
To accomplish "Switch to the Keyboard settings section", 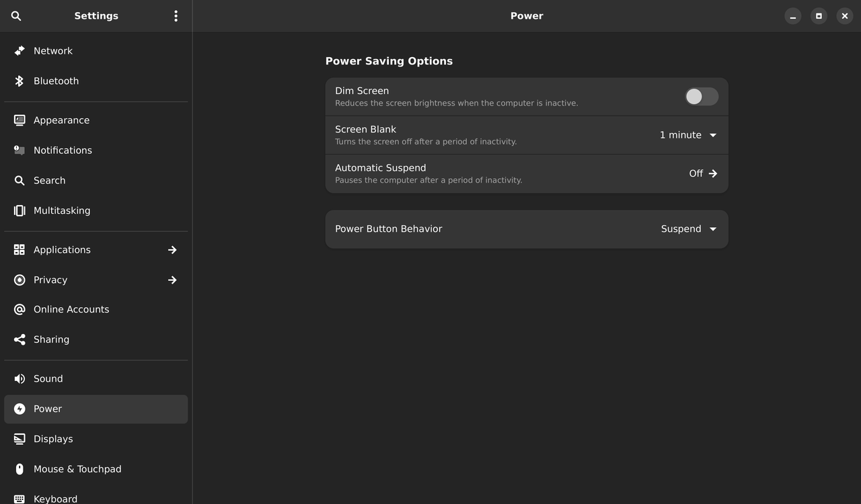I will tap(54, 499).
